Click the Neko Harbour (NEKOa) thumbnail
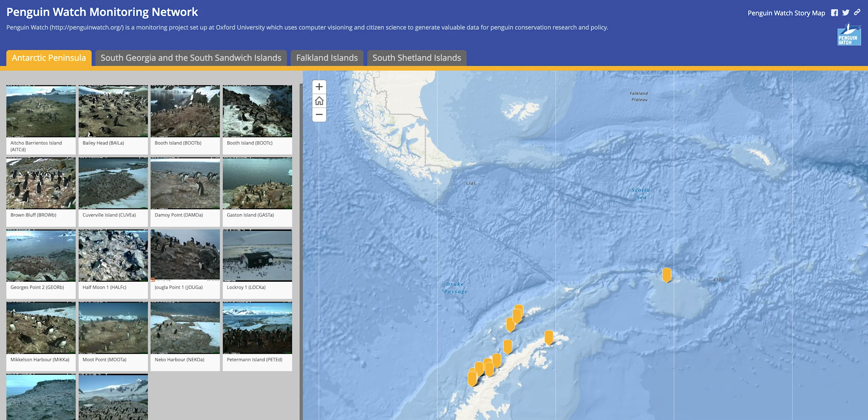Screen dimensions: 868x420 coord(185,328)
